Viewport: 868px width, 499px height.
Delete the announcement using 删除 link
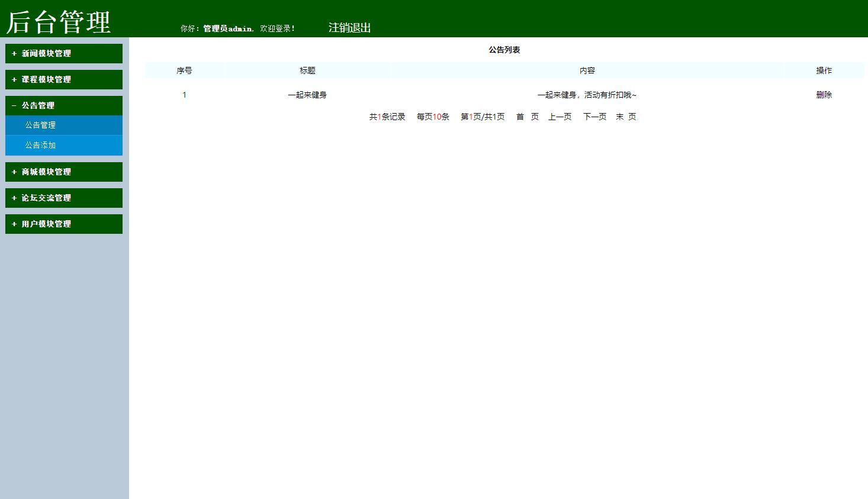pos(824,94)
